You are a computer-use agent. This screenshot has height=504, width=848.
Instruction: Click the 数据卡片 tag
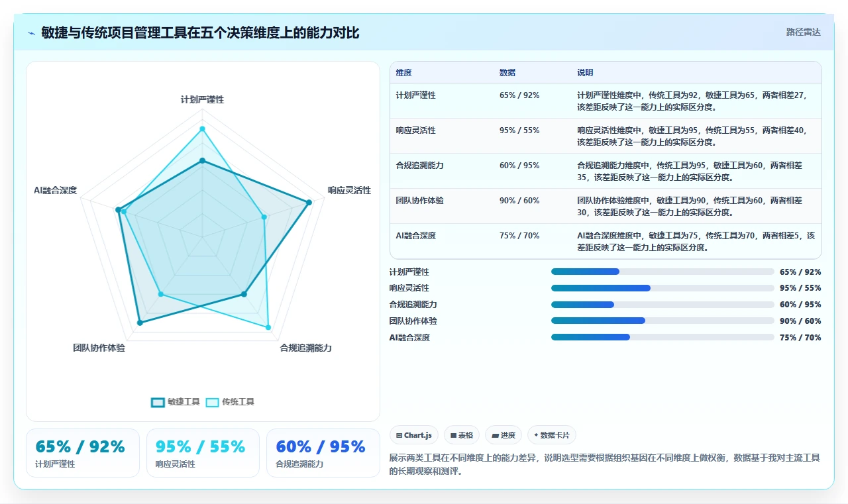pyautogui.click(x=552, y=435)
